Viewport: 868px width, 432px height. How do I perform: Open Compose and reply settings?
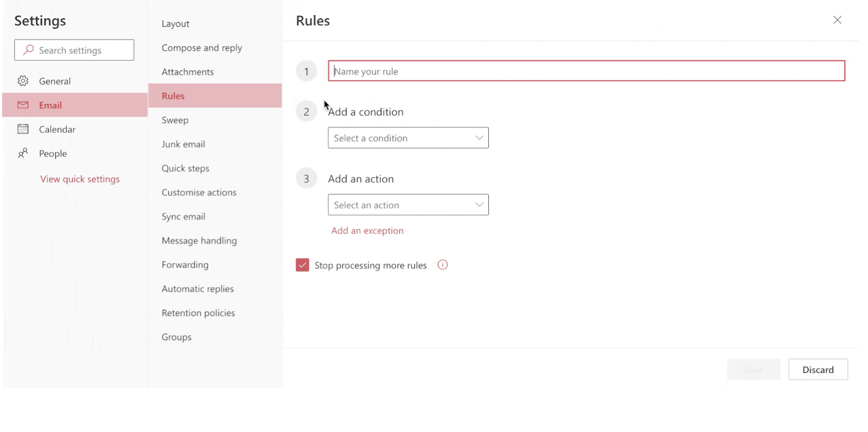pyautogui.click(x=202, y=48)
